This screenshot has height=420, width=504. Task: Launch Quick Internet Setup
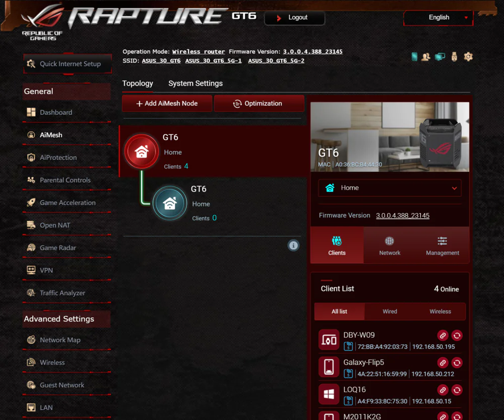[68, 64]
